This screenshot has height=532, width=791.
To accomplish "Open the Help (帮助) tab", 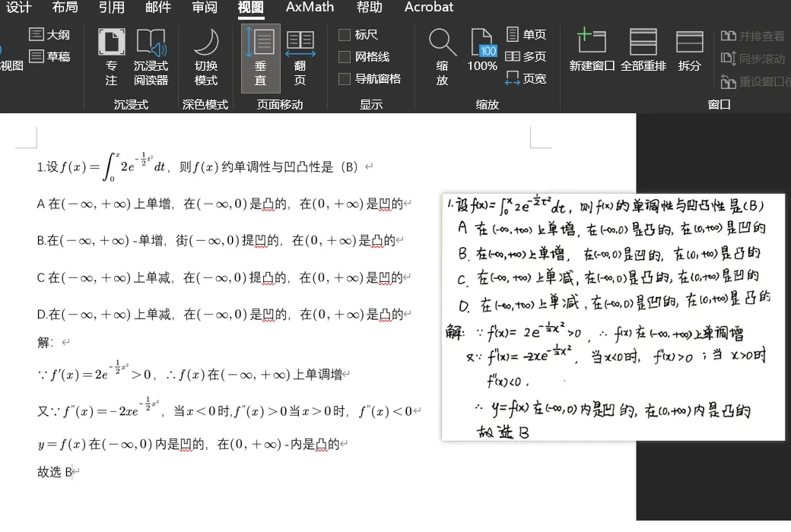I will [x=370, y=7].
